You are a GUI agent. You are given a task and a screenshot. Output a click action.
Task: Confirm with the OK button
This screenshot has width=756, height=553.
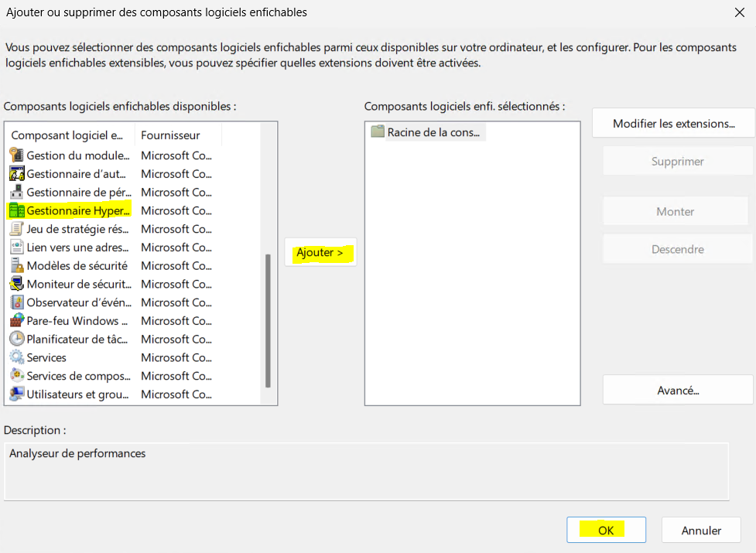click(x=606, y=531)
